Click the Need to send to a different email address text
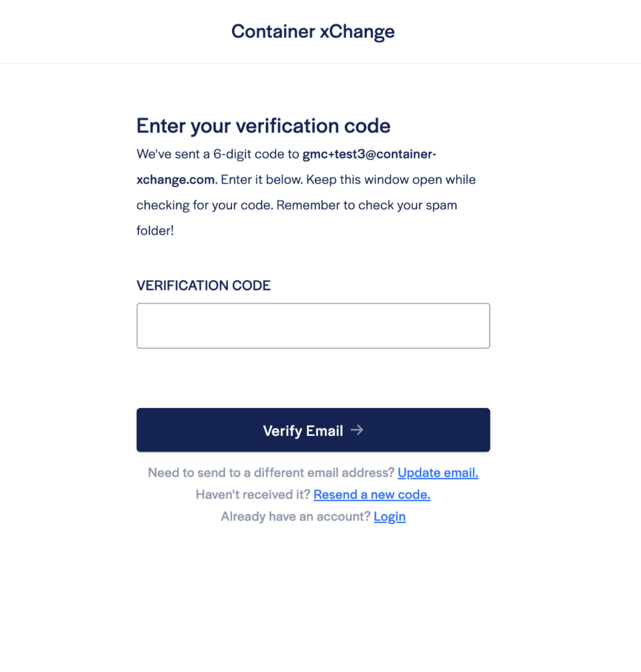641x672 pixels. pyautogui.click(x=271, y=473)
